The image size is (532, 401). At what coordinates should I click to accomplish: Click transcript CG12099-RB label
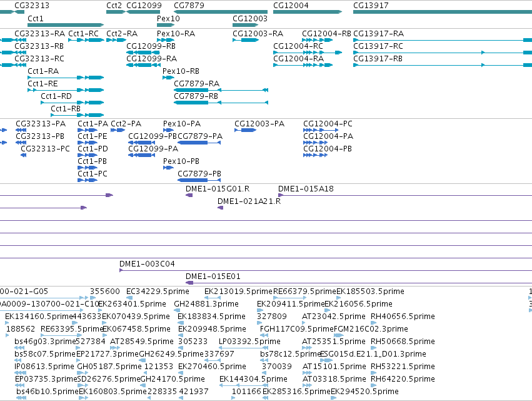tap(151, 46)
